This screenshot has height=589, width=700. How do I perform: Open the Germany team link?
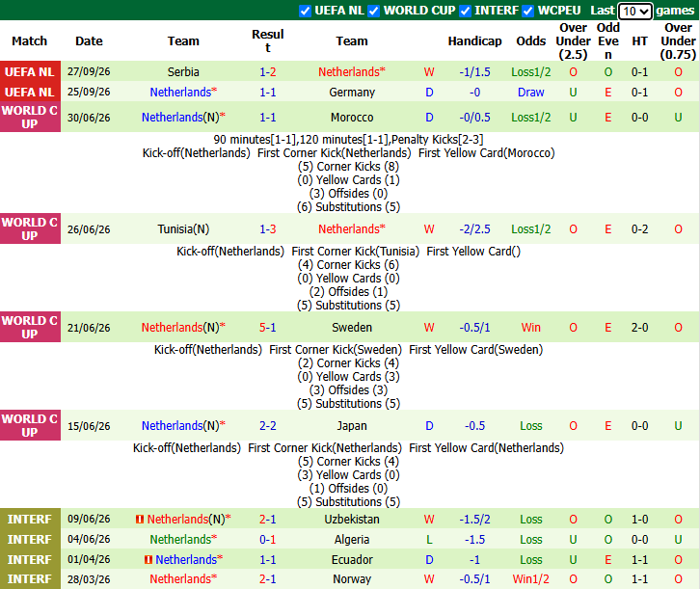click(x=352, y=93)
